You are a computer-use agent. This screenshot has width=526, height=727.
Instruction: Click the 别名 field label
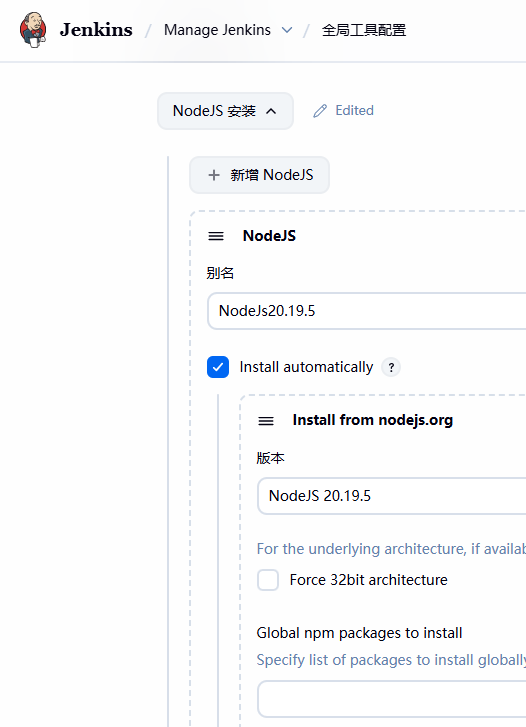tap(220, 273)
